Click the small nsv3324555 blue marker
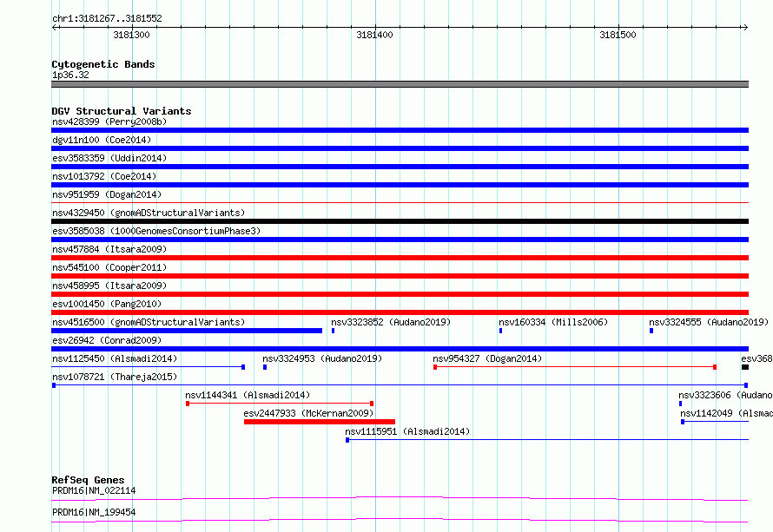 [x=651, y=331]
